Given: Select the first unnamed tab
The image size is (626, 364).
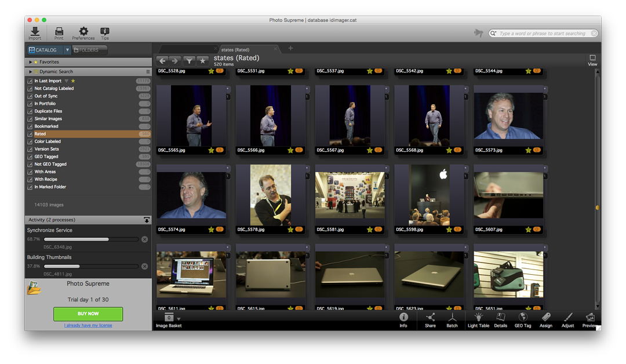Looking at the screenshot, I should [x=188, y=49].
